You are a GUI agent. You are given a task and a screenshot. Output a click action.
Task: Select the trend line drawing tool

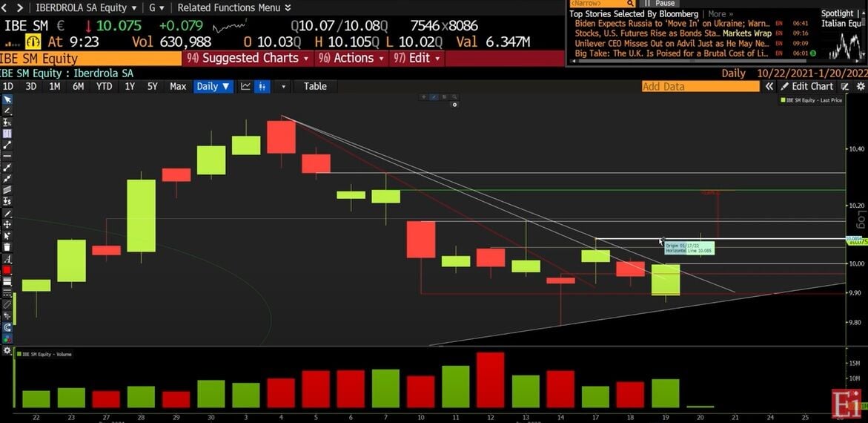7,145
